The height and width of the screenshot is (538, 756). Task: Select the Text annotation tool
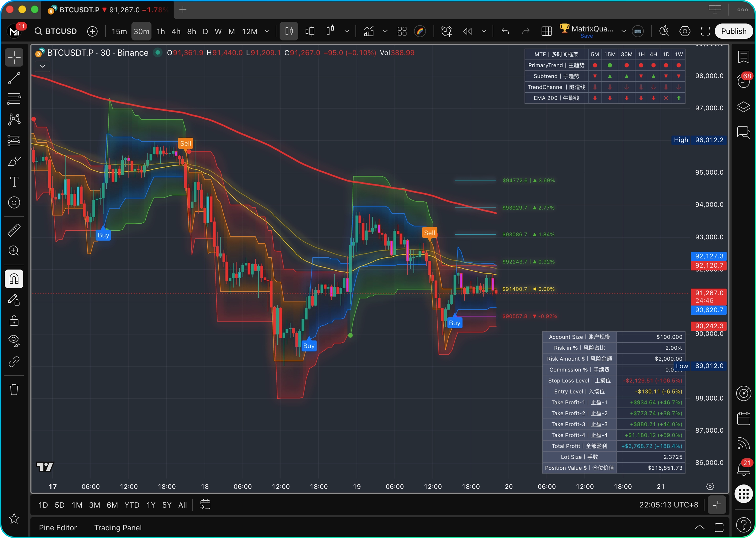tap(14, 182)
